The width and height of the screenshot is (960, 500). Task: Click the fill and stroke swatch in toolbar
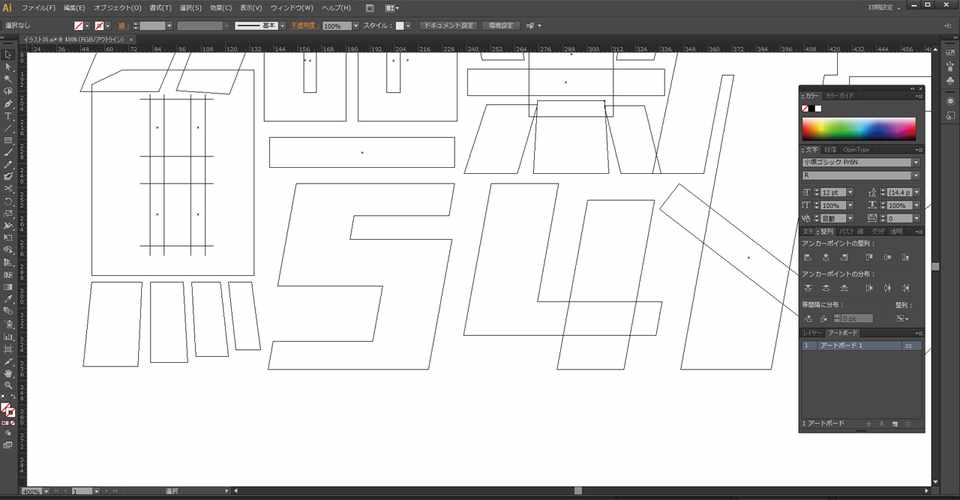(x=8, y=409)
